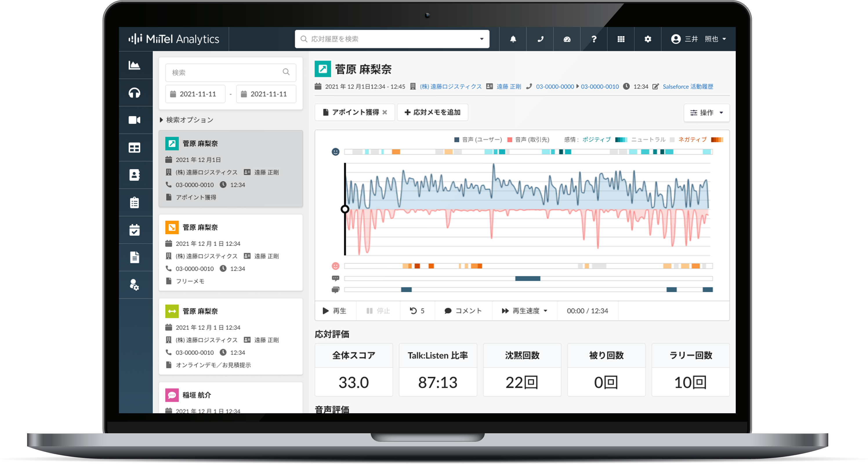The width and height of the screenshot is (868, 464).
Task: Open the video camera sidebar icon
Action: coord(135,120)
